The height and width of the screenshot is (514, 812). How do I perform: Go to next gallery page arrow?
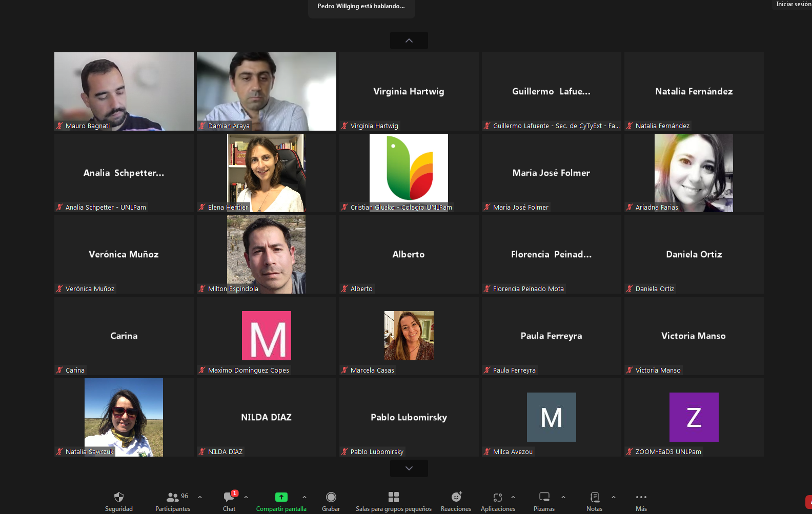click(409, 468)
